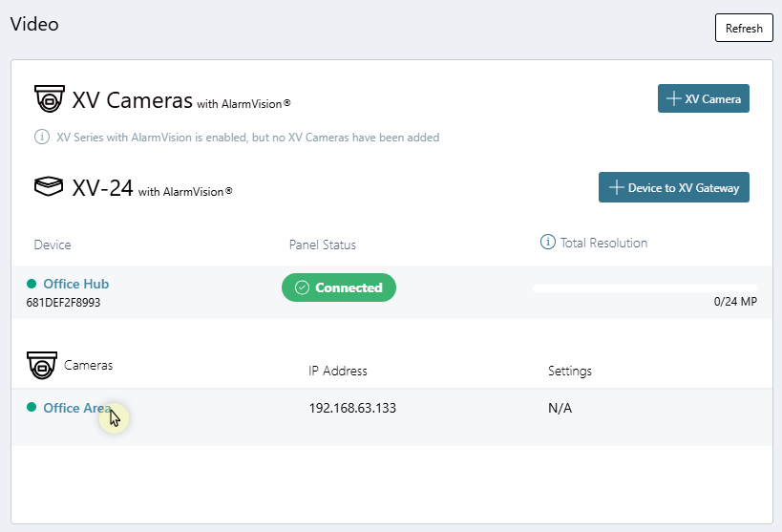Click the XV-24 gateway box icon
Viewport: 782px width, 532px height.
(50, 186)
